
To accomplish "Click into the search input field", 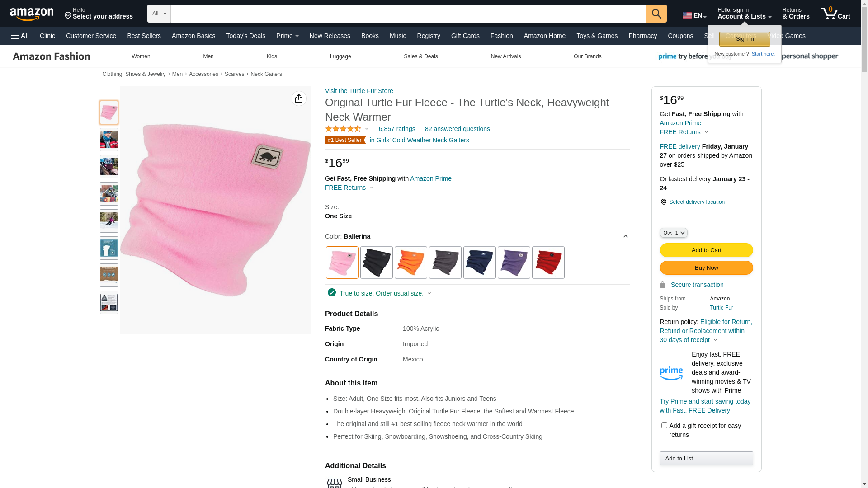I will (408, 14).
